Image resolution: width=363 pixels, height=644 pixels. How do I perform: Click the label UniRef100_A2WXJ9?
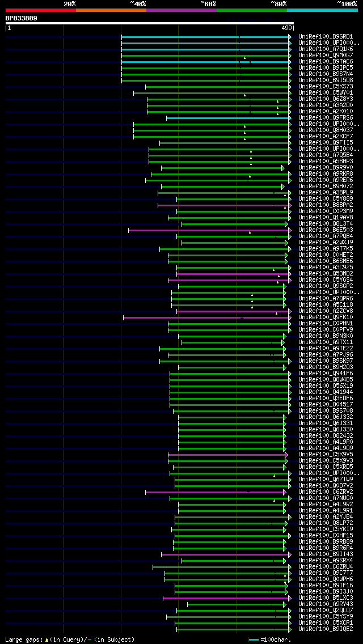tap(326, 242)
